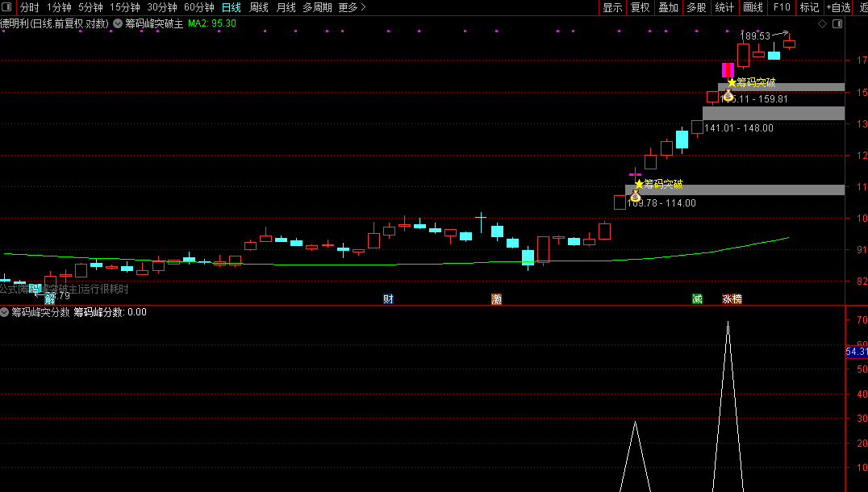Switch to 5分钟 period
Screen dimensions: 868x492
tap(91, 7)
